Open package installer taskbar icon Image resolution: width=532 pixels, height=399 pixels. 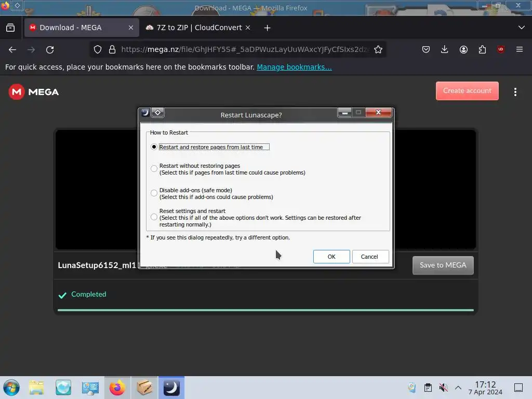(x=144, y=388)
